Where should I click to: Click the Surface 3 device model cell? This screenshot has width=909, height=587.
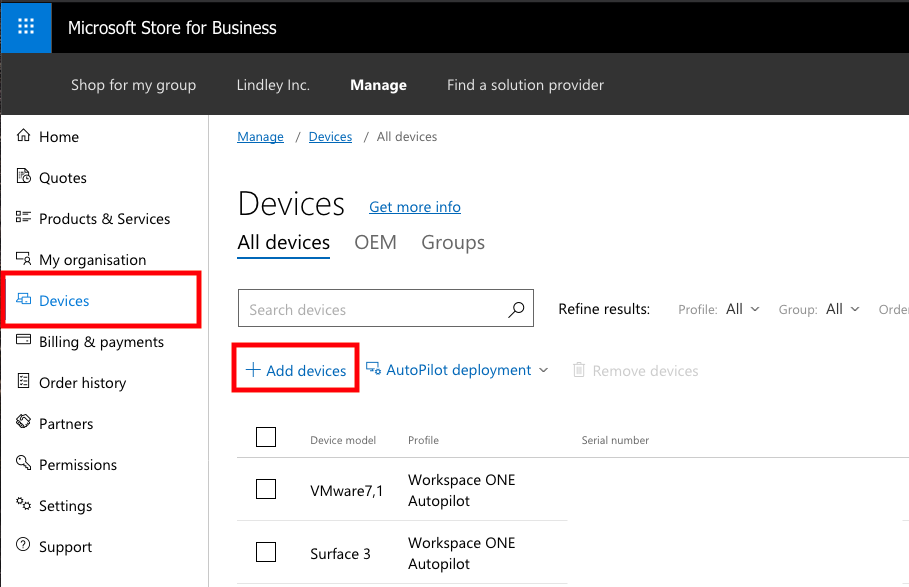[x=340, y=554]
